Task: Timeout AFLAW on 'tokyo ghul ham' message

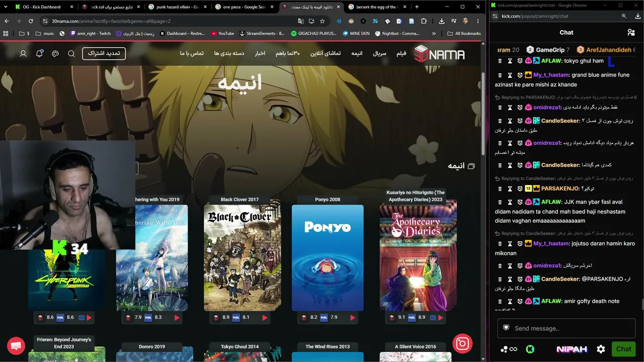Action: [510, 61]
